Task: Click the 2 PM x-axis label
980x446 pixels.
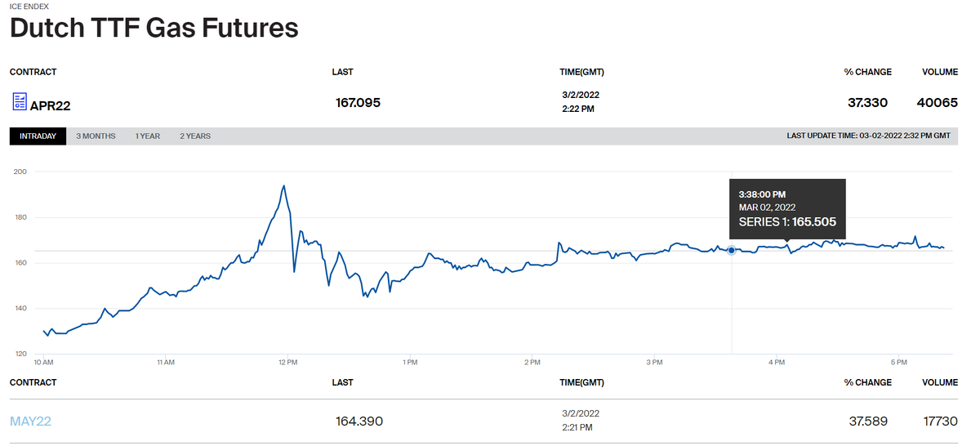Action: tap(532, 362)
